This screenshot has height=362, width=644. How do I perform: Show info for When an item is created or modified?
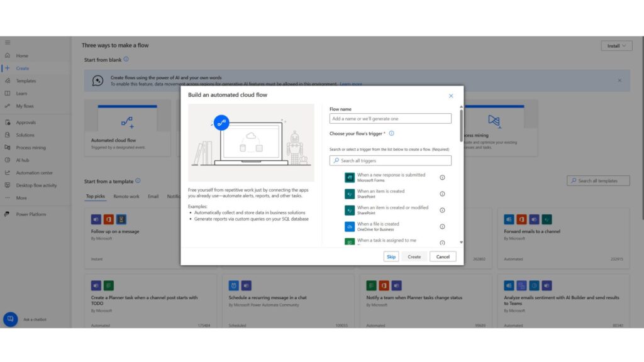[442, 210]
